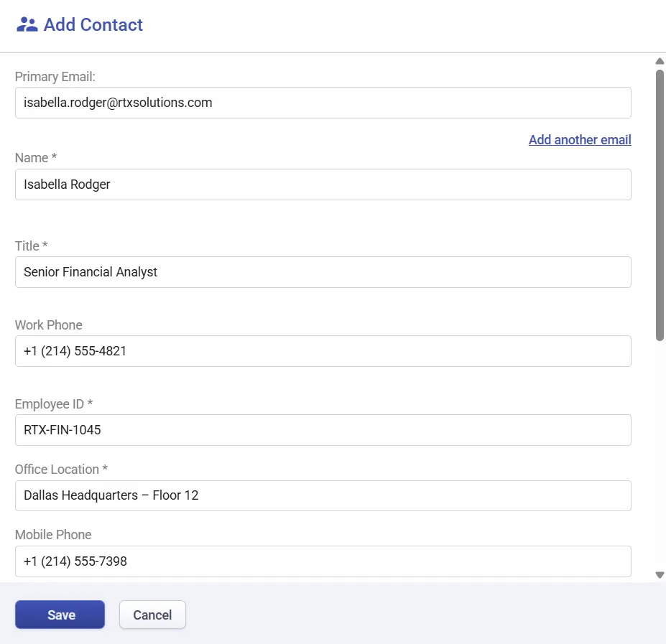The height and width of the screenshot is (644, 666).
Task: Click the Primary Email label
Action: tap(55, 76)
